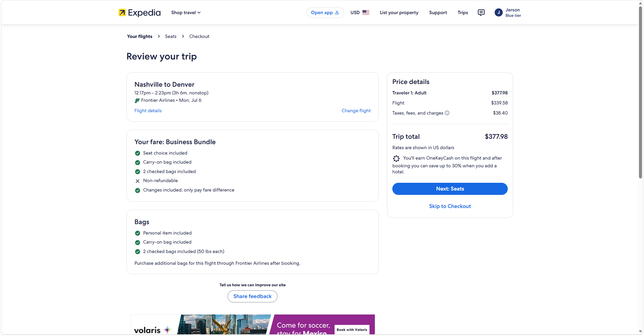Open Flight details link

pyautogui.click(x=148, y=111)
